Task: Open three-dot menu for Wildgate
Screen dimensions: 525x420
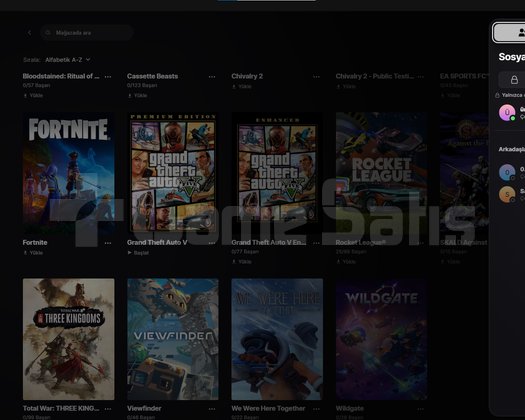Action: pyautogui.click(x=421, y=409)
